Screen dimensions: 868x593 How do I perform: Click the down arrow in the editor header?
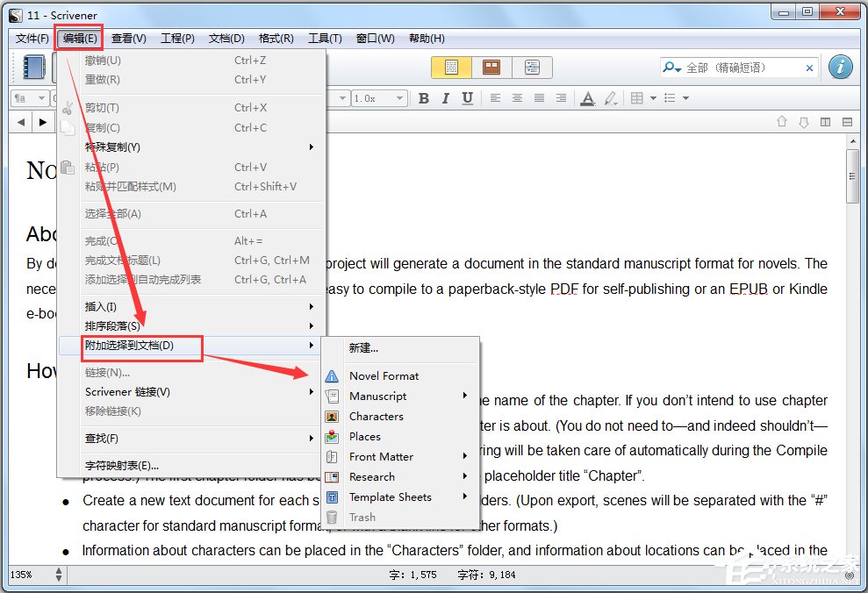click(804, 122)
